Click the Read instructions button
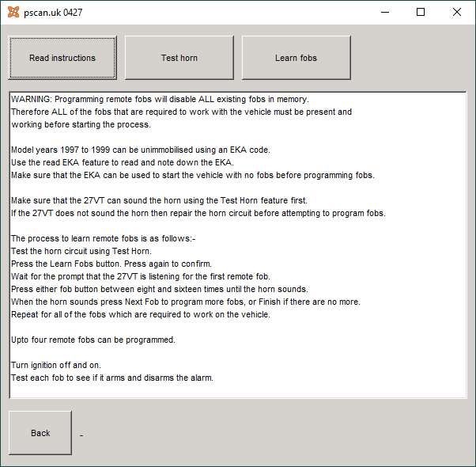The image size is (476, 467). pos(62,58)
